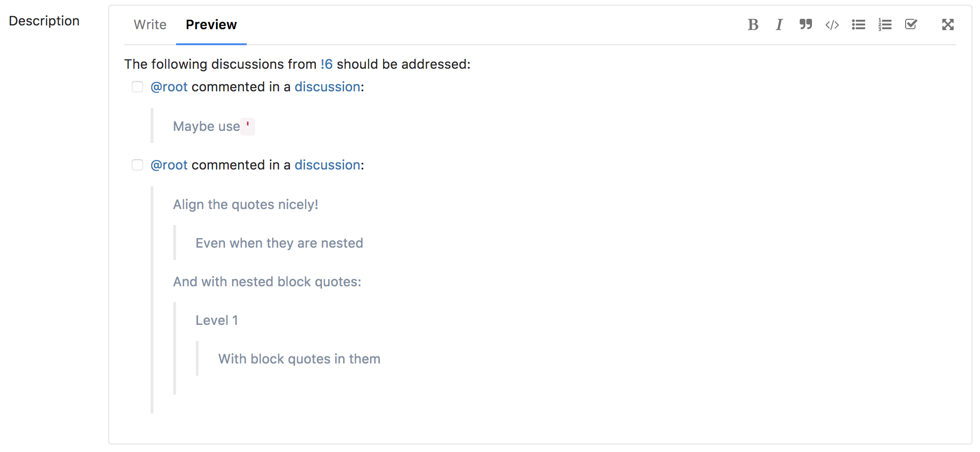980x452 pixels.
Task: Stay on the Preview tab
Action: click(x=211, y=24)
